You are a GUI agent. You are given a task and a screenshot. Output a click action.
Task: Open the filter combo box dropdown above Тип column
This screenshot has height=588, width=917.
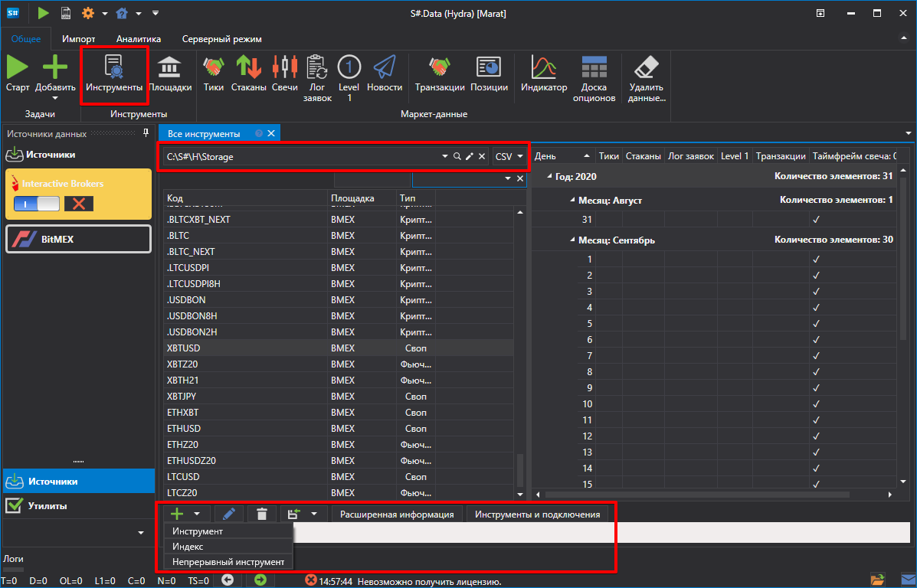(x=507, y=178)
